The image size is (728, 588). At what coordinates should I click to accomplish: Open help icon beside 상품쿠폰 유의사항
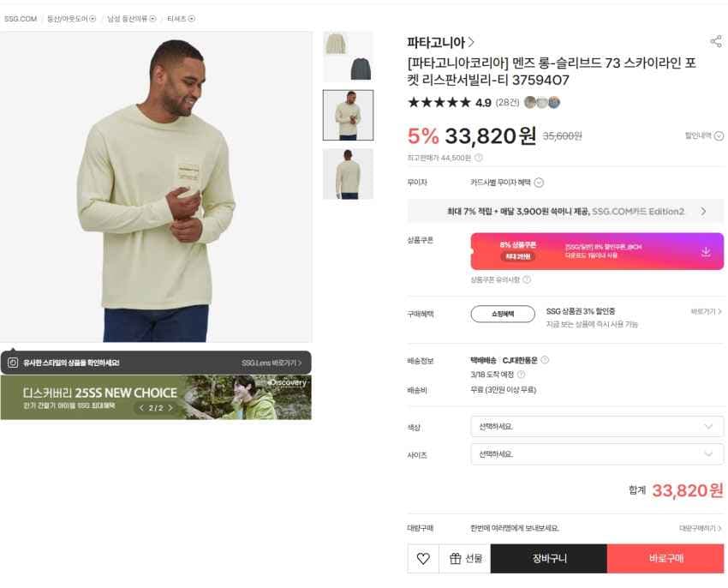pos(527,279)
